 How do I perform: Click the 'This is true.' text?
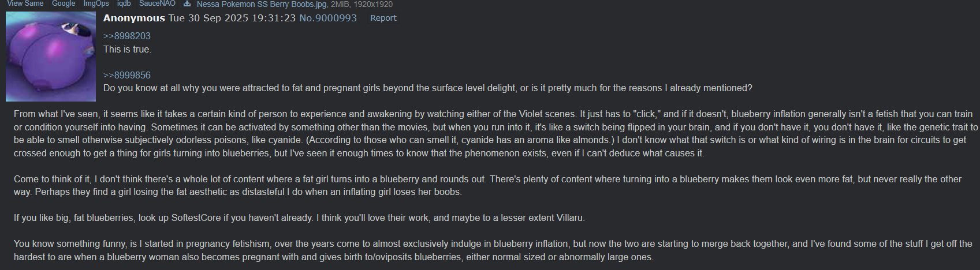pyautogui.click(x=127, y=49)
